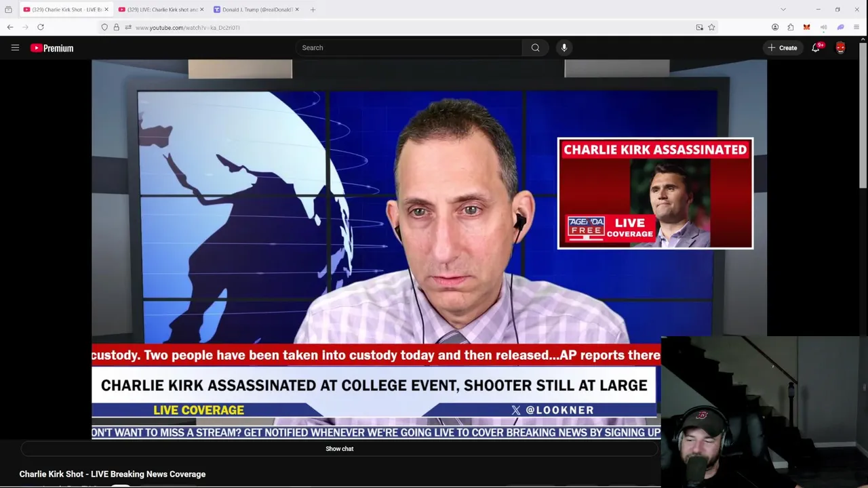Focus the YouTube Search field
Screen dimensions: 868x488
409,47
